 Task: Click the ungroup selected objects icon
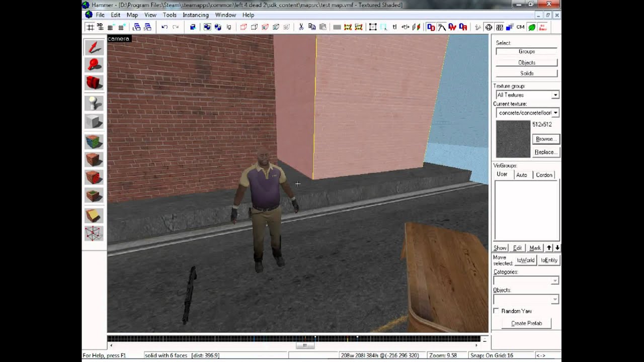pyautogui.click(x=218, y=27)
